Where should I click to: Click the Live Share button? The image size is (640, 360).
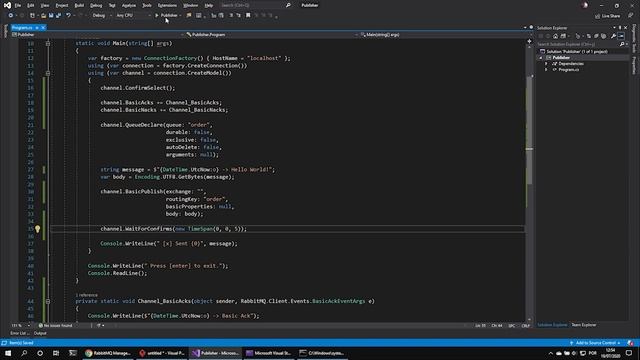click(x=607, y=16)
